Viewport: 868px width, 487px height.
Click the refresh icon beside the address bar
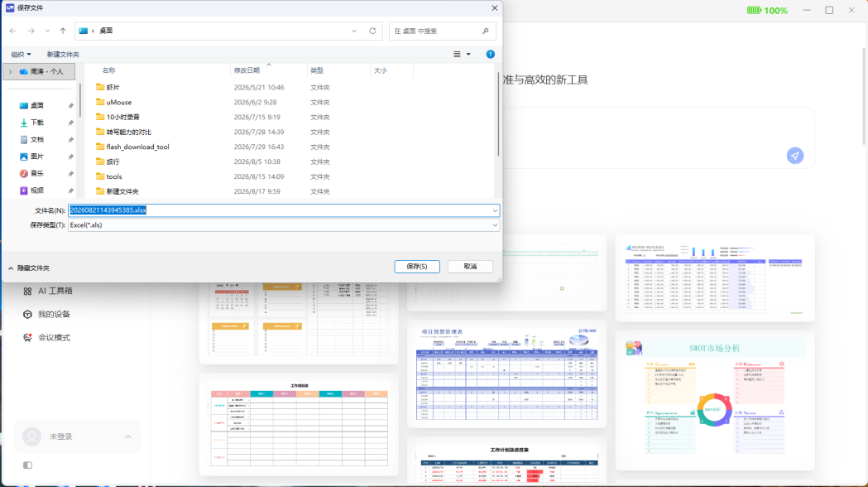click(x=372, y=31)
